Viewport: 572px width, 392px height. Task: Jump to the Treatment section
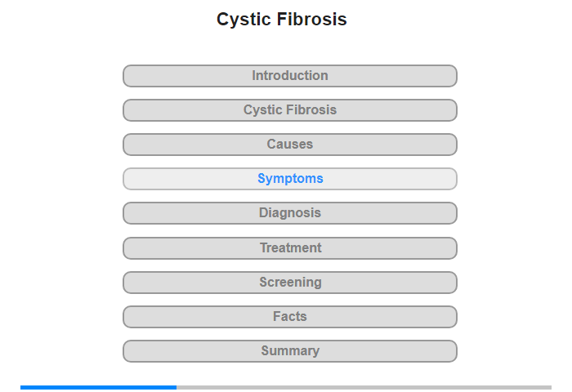[x=290, y=247]
